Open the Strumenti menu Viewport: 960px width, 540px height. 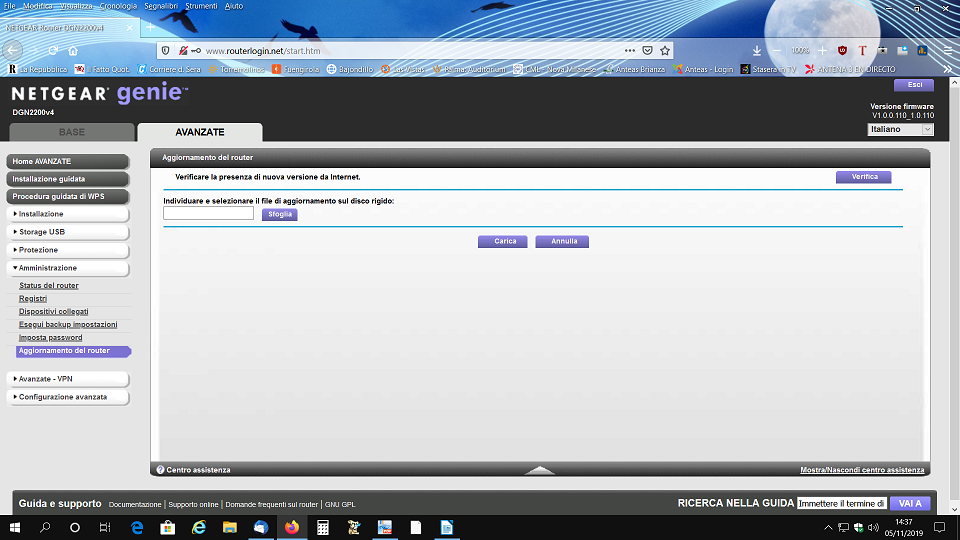click(x=201, y=6)
